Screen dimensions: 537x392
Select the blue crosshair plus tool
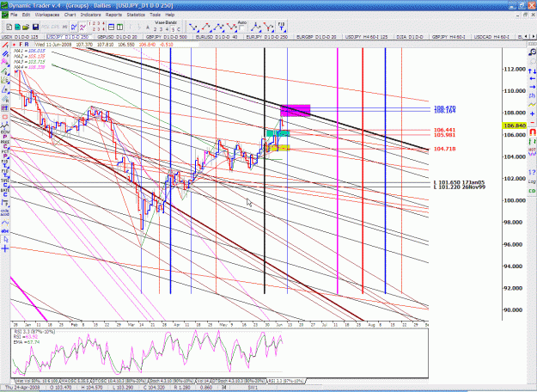(5, 248)
